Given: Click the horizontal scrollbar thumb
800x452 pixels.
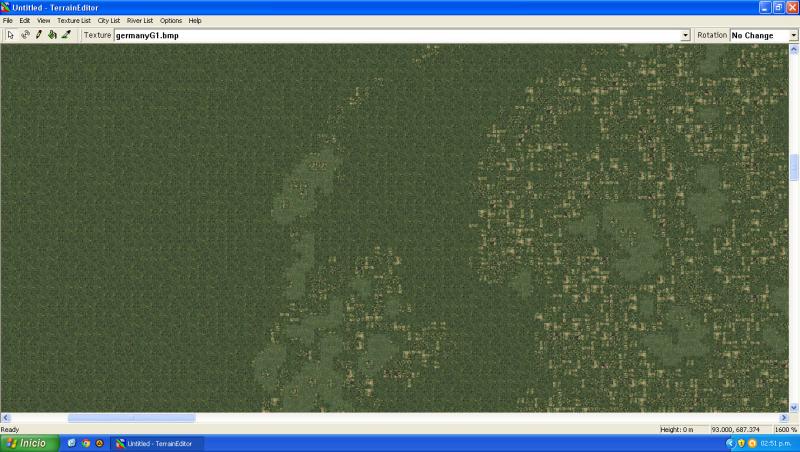Looking at the screenshot, I should coord(131,418).
